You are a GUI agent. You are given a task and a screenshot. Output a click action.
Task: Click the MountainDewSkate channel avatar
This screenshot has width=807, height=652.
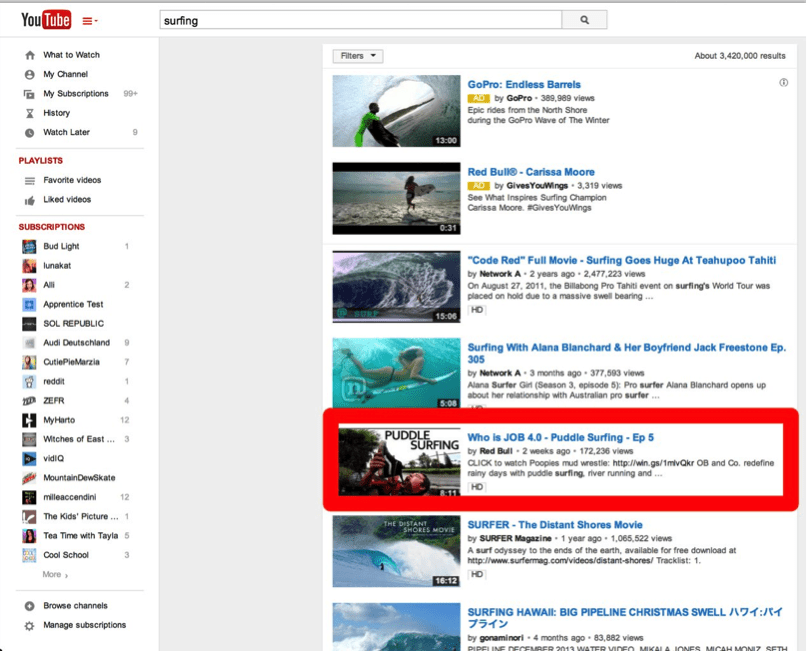click(29, 478)
